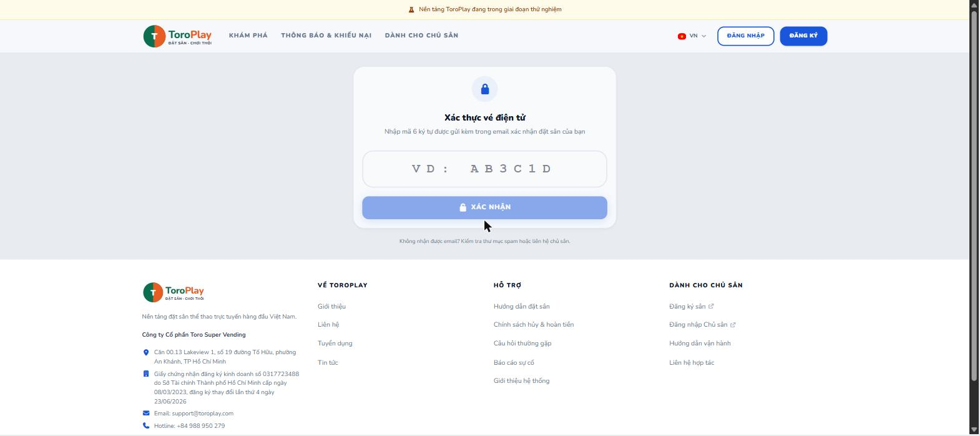Click the blue lock icon above the title

(485, 89)
